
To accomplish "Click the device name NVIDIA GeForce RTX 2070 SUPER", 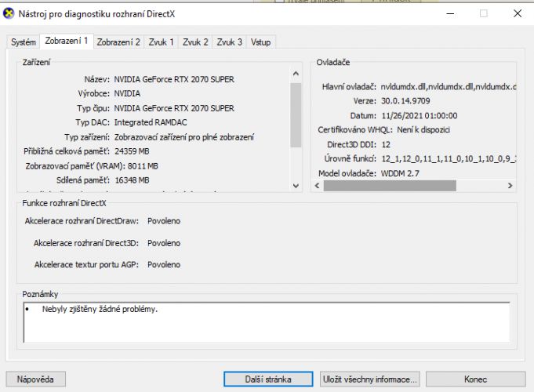I will point(174,79).
